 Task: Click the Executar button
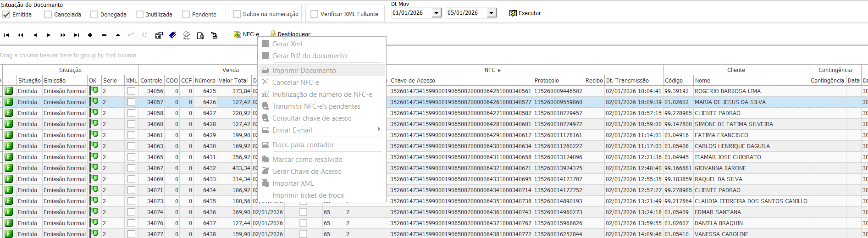pos(525,13)
